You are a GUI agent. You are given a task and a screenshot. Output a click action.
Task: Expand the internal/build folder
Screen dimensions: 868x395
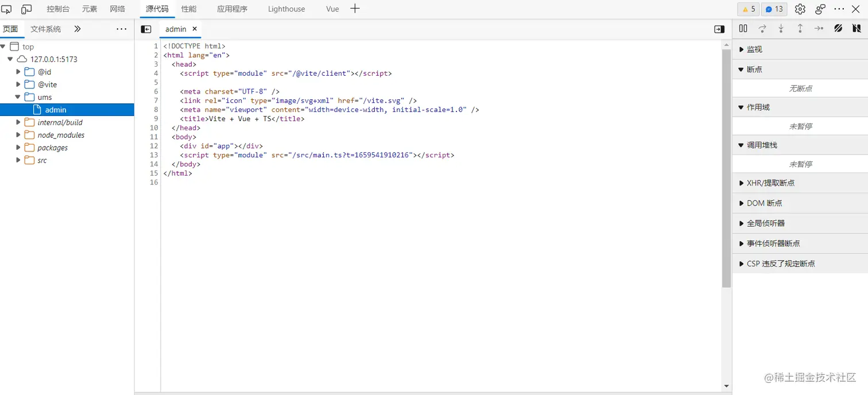pos(18,122)
